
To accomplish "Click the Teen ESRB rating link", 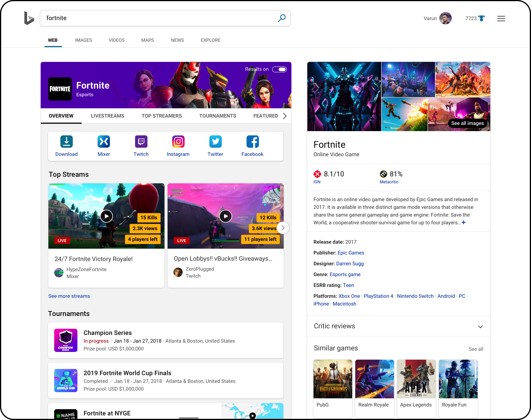I will (349, 285).
